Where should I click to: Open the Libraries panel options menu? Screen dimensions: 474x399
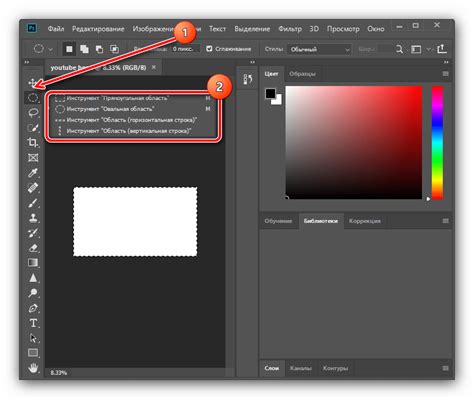click(x=445, y=221)
